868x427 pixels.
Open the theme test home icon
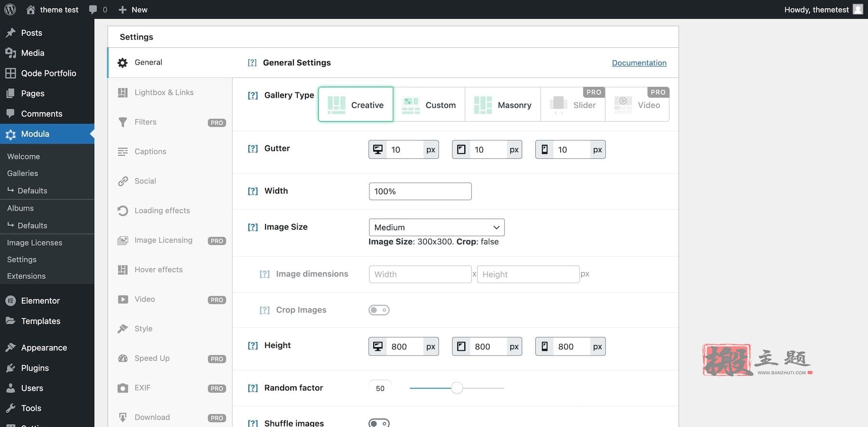(x=30, y=10)
